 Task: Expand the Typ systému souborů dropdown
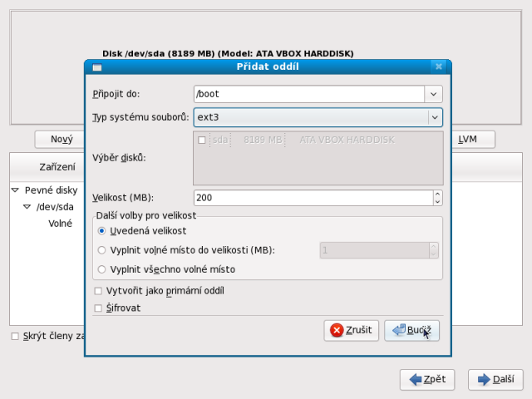(x=433, y=117)
